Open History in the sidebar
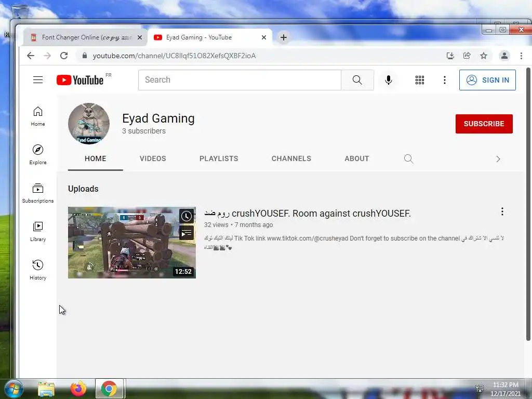This screenshot has height=399, width=532. coord(37,270)
